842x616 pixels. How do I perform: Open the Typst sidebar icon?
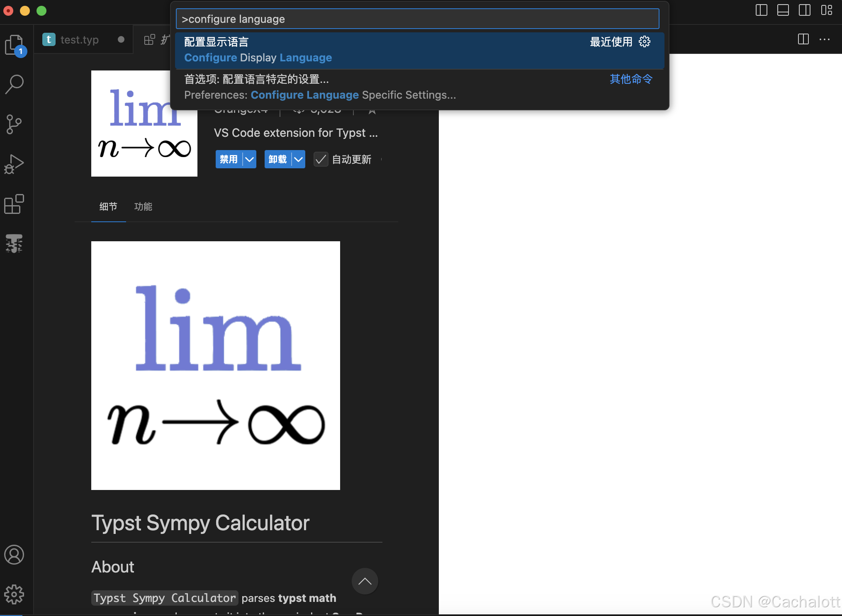tap(14, 243)
